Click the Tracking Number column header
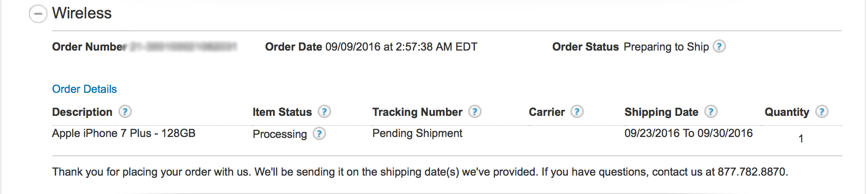Screen dimensions: 868x194 click(417, 112)
